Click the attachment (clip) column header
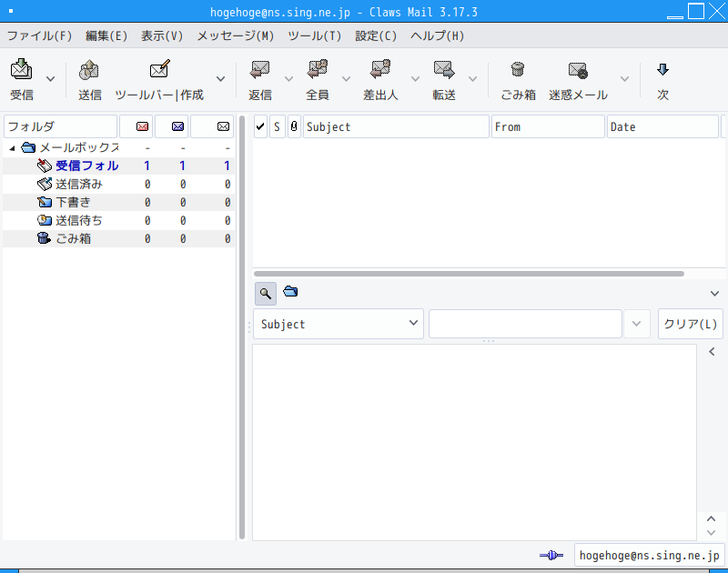 294,126
